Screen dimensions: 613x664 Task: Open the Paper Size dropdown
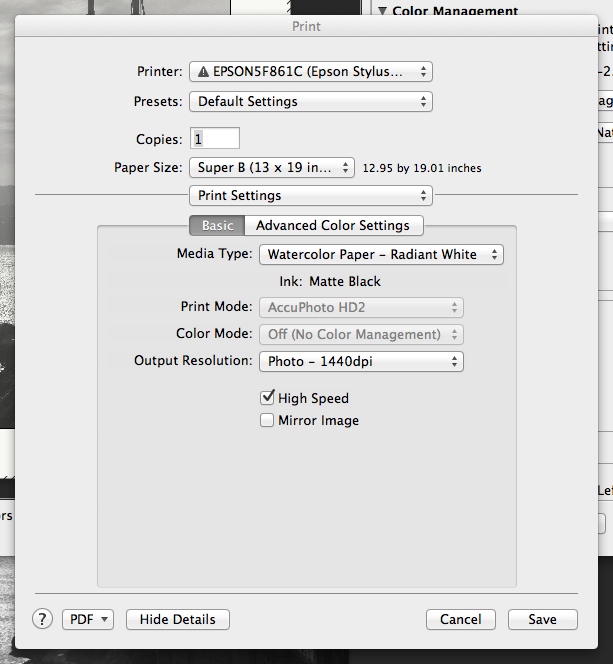tap(272, 168)
